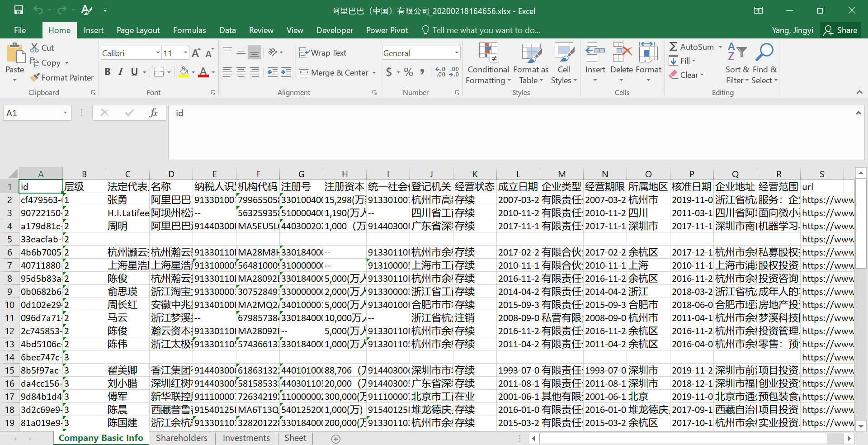Decrease font size with small A
This screenshot has height=445, width=868.
point(209,53)
